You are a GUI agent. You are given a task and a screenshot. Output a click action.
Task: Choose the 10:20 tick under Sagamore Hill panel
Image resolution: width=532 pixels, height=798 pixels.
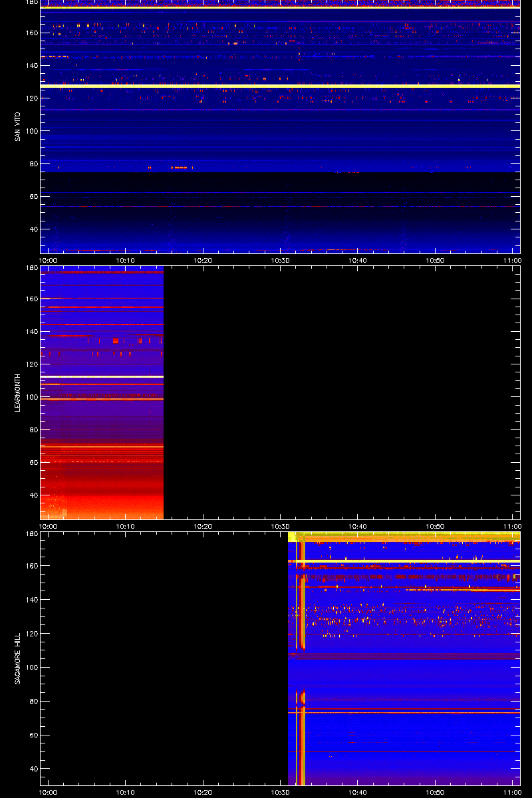click(x=203, y=793)
